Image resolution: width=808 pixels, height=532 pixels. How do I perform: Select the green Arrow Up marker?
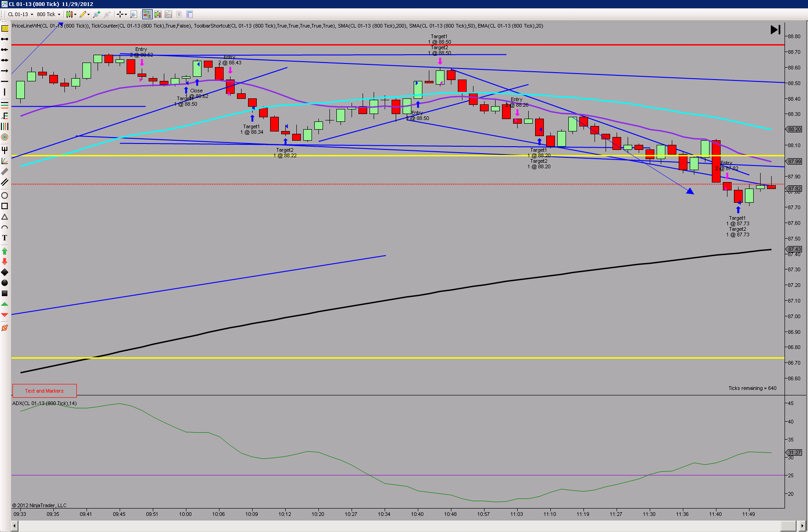tap(5, 251)
